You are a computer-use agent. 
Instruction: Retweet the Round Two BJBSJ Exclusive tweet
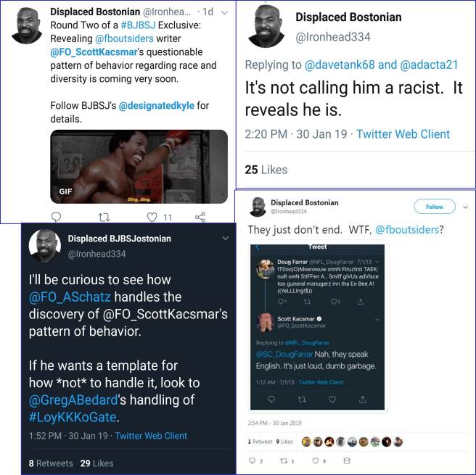(x=104, y=217)
